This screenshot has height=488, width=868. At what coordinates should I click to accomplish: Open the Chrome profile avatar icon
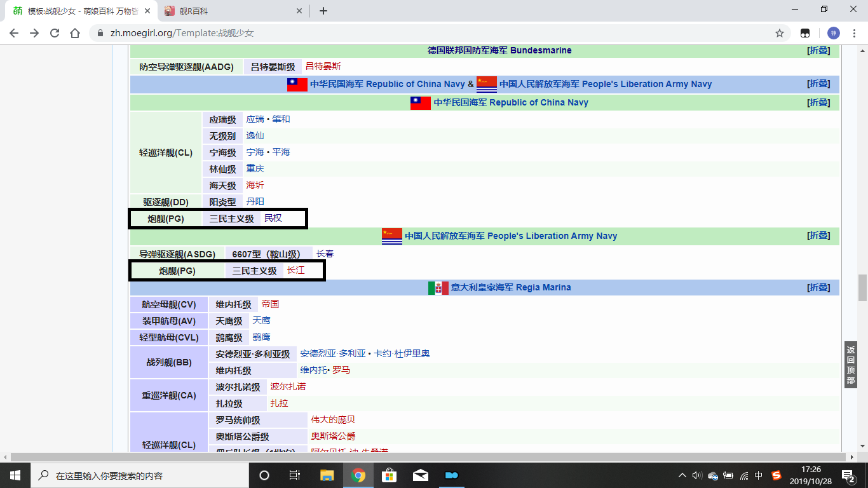pyautogui.click(x=833, y=33)
